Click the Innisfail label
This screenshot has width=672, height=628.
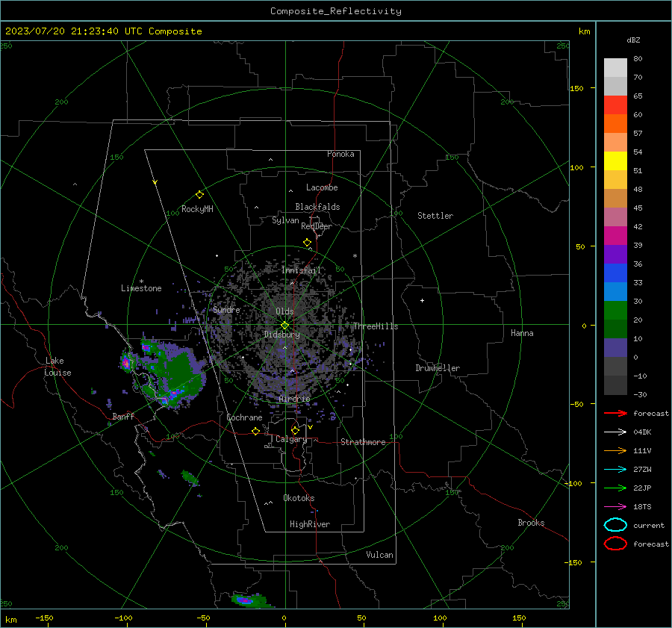pyautogui.click(x=301, y=270)
